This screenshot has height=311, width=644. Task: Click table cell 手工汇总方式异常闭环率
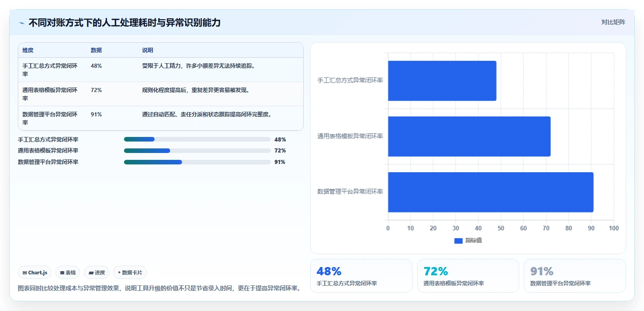pos(50,70)
